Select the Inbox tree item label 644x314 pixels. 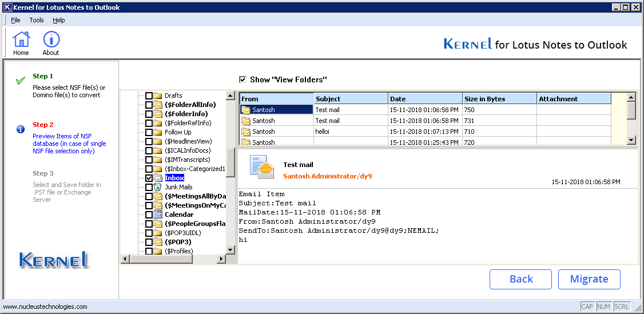pos(174,178)
